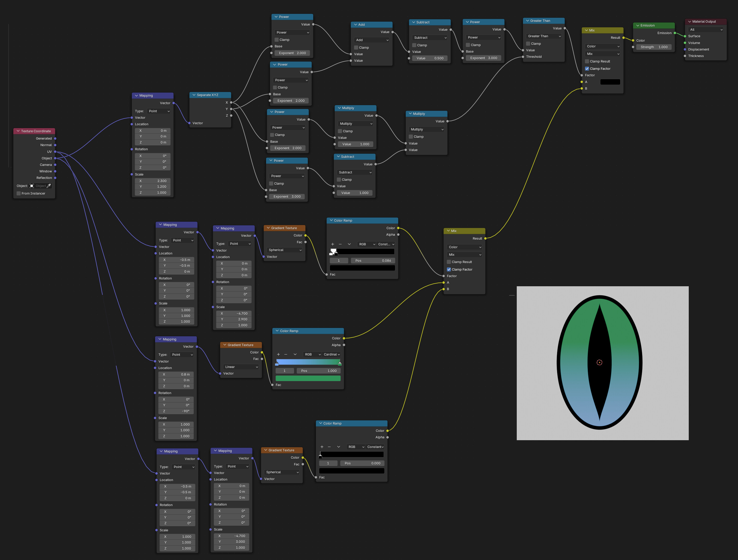Open the Linear gradient type dropdown

coord(241,367)
